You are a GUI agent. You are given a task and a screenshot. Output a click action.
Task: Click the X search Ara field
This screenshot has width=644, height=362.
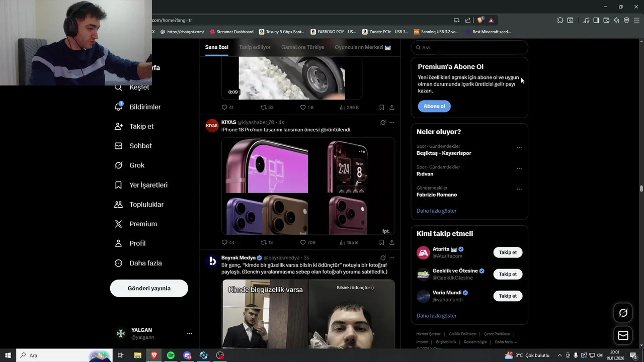469,47
